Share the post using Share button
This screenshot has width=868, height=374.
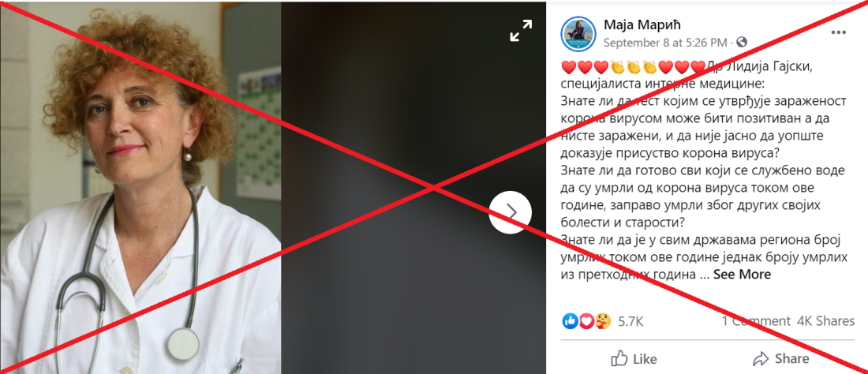click(x=781, y=358)
